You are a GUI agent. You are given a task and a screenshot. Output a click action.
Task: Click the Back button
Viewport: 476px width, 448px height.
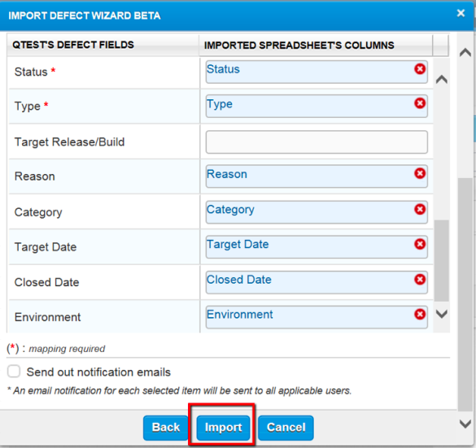pos(166,428)
